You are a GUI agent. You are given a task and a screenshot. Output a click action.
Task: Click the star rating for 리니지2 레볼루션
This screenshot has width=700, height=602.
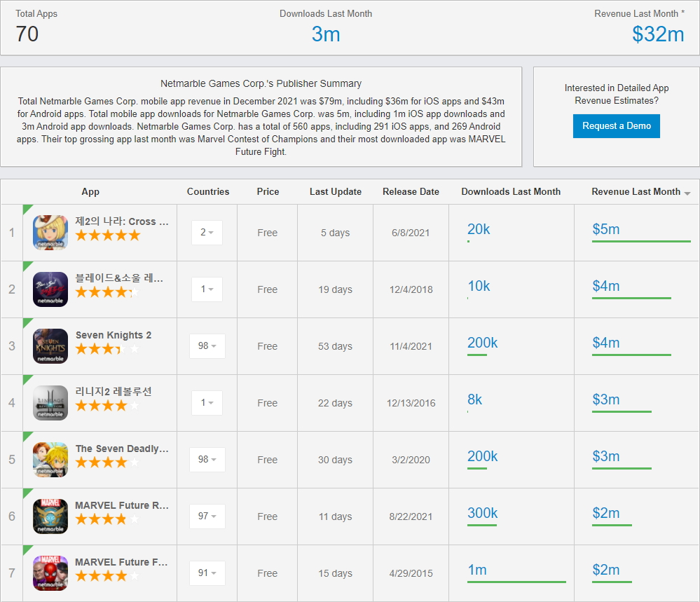pyautogui.click(x=107, y=406)
